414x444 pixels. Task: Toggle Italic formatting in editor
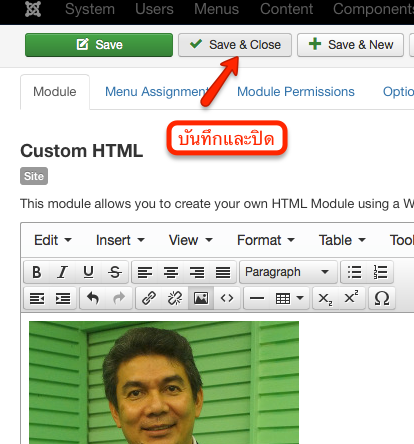62,272
